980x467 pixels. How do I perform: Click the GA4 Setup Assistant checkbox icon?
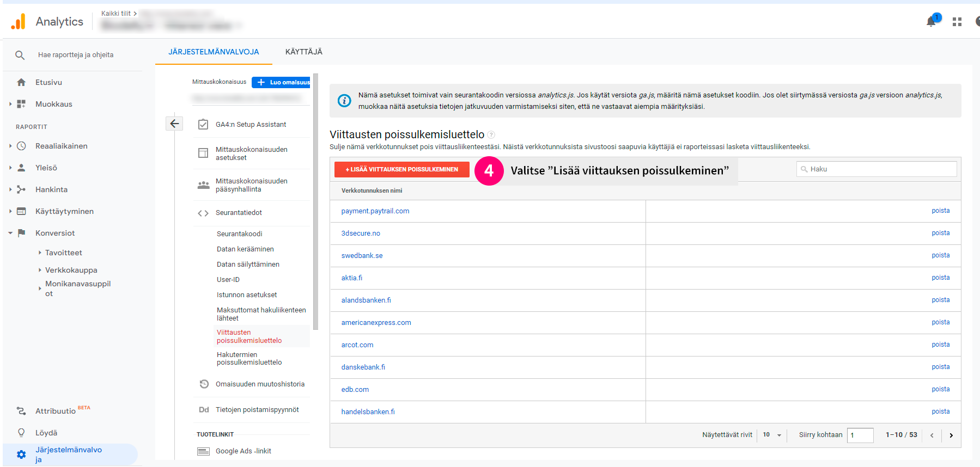tap(203, 125)
